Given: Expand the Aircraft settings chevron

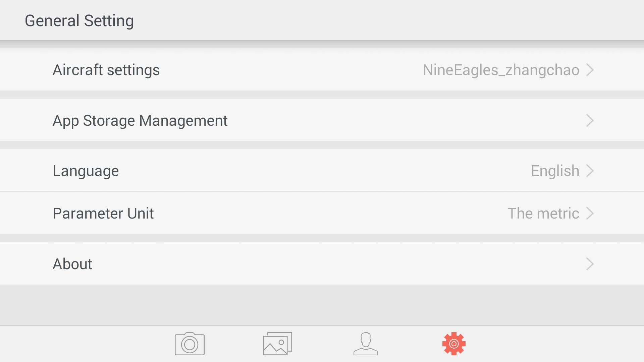Looking at the screenshot, I should click(x=590, y=70).
